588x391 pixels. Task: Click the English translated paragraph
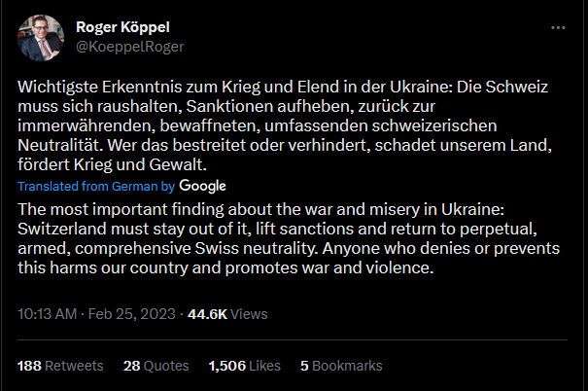[289, 238]
